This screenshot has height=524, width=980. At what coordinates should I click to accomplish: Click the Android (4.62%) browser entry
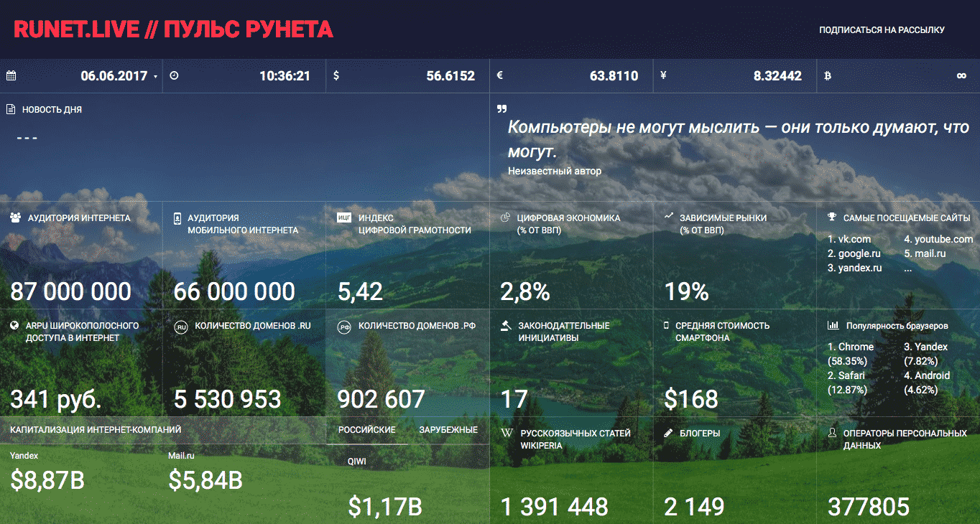tap(927, 383)
